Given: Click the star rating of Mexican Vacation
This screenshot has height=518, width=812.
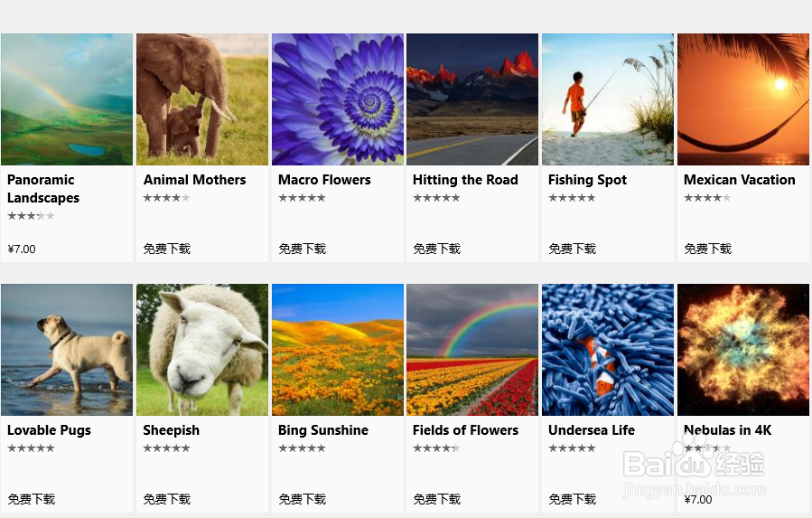Looking at the screenshot, I should pos(707,198).
